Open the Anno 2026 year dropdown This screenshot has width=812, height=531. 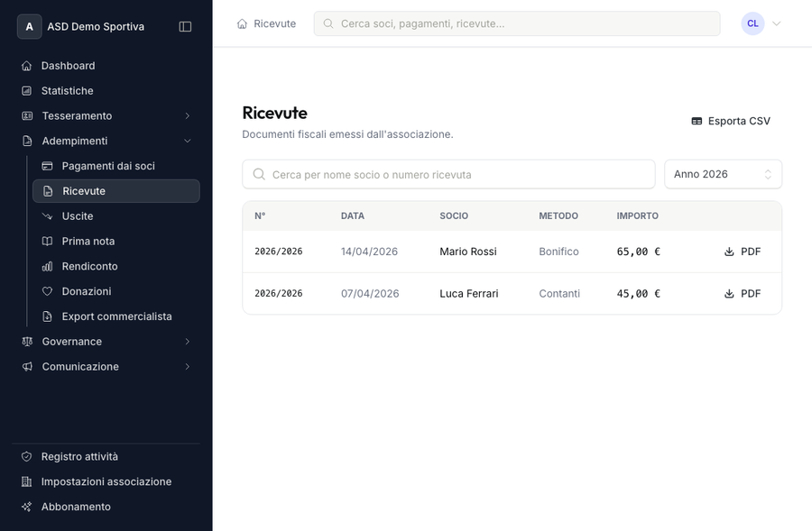pos(723,174)
